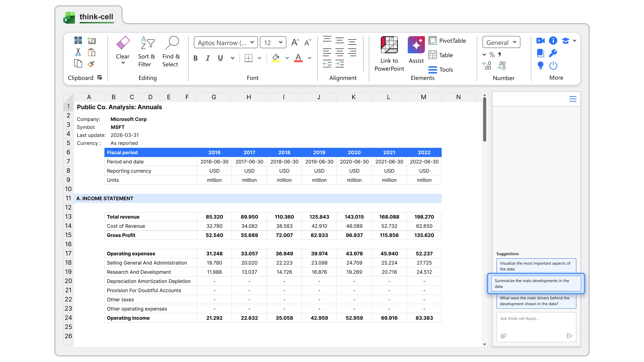
Task: Toggle align text right
Action: pyautogui.click(x=352, y=52)
